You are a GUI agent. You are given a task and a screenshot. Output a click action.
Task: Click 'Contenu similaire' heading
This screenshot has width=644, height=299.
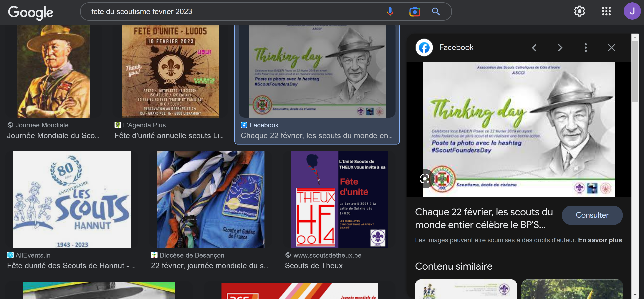pos(453,266)
